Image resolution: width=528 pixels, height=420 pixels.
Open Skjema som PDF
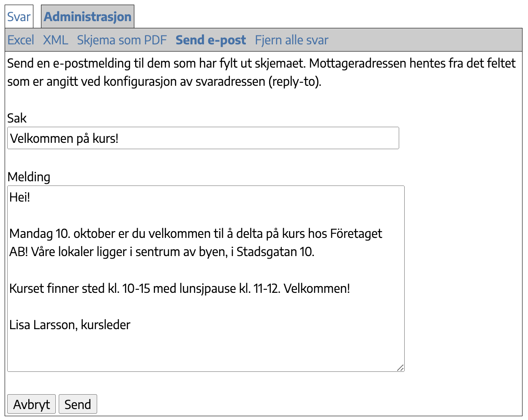click(122, 40)
